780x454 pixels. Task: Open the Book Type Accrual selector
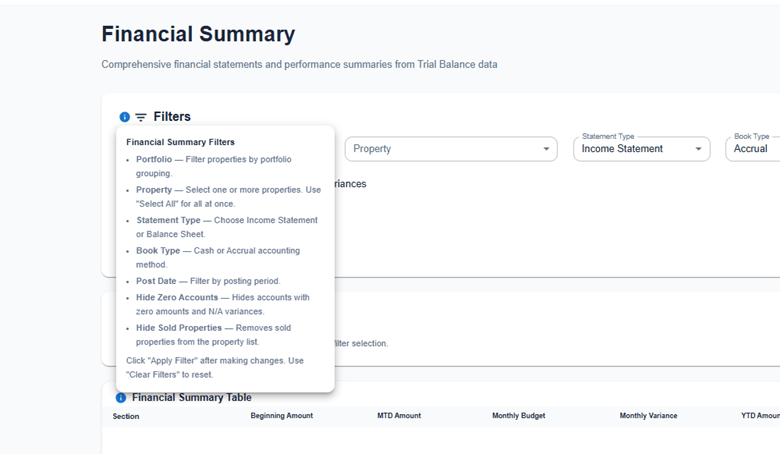point(752,149)
